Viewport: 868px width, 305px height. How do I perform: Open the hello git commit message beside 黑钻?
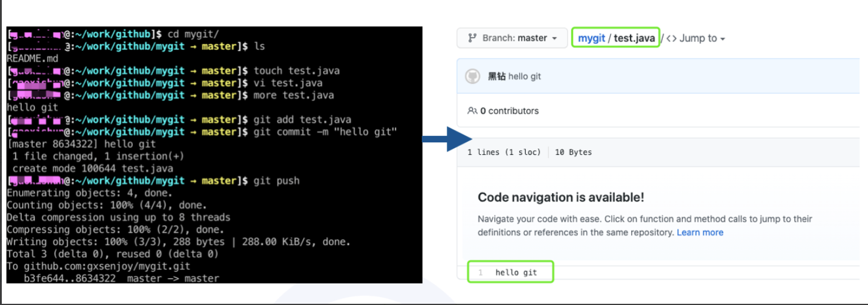pyautogui.click(x=525, y=77)
